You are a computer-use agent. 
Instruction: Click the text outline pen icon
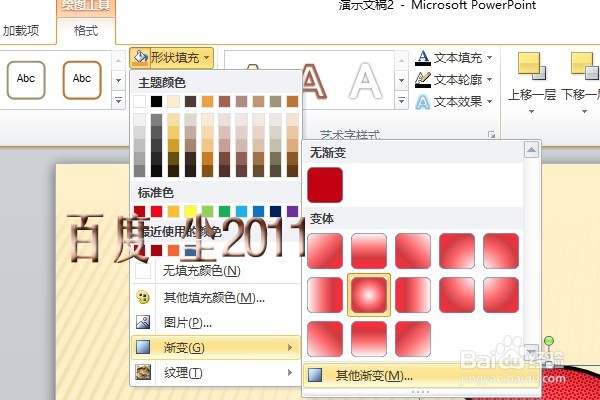(423, 80)
